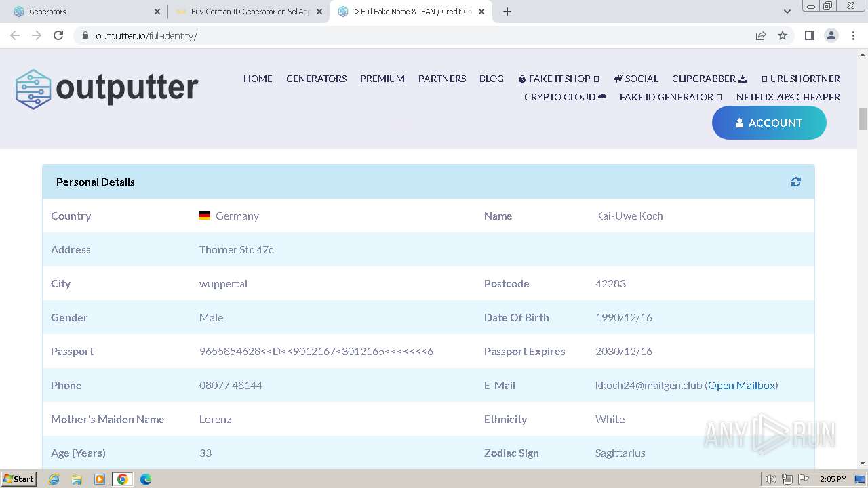868x488 pixels.
Task: Open Chrome from the taskbar
Action: pyautogui.click(x=123, y=479)
